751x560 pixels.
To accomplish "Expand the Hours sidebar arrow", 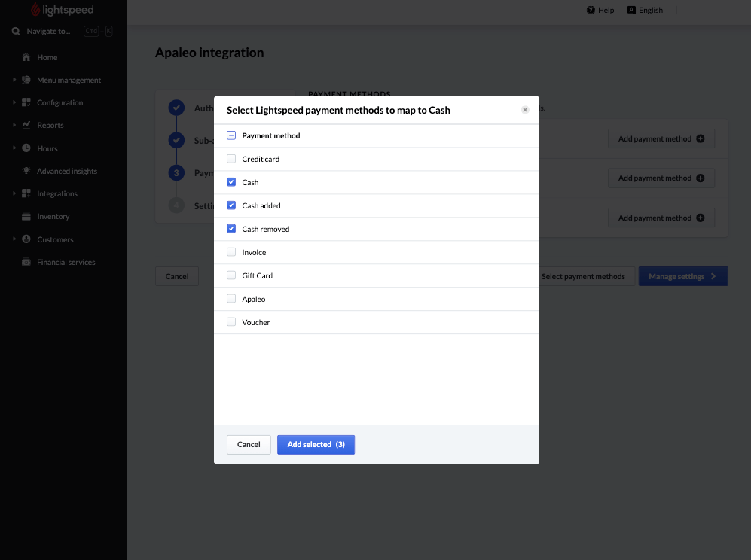I will tap(14, 148).
